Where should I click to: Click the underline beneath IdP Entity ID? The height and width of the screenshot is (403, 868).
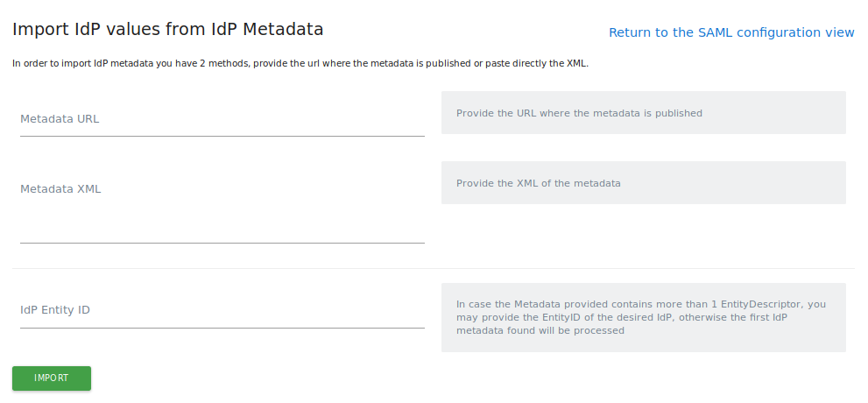click(222, 328)
